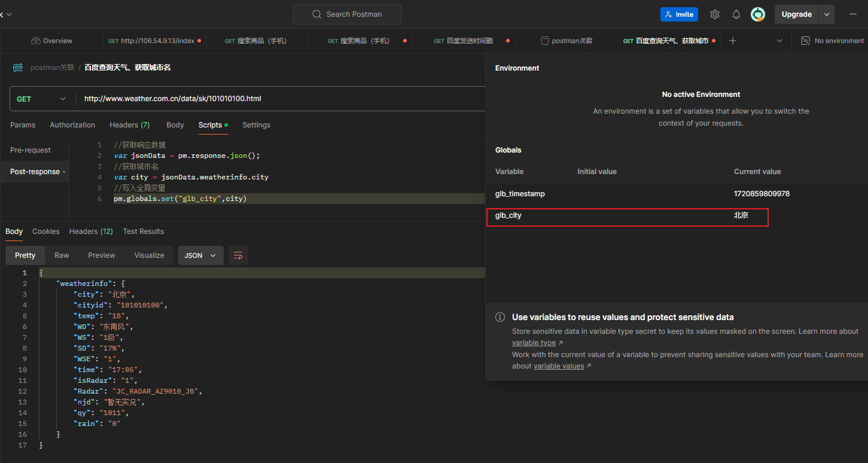
Task: Click the search magnifier icon
Action: 317,14
